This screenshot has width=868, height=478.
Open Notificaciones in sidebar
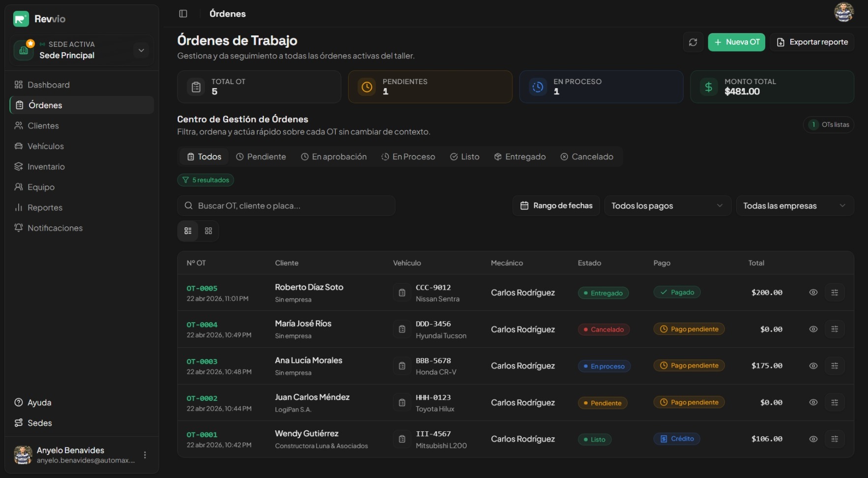82,228
